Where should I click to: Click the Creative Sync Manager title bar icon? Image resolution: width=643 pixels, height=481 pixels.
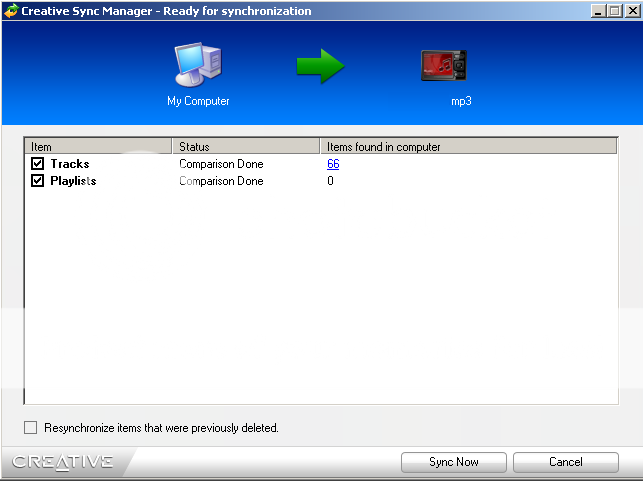click(11, 11)
